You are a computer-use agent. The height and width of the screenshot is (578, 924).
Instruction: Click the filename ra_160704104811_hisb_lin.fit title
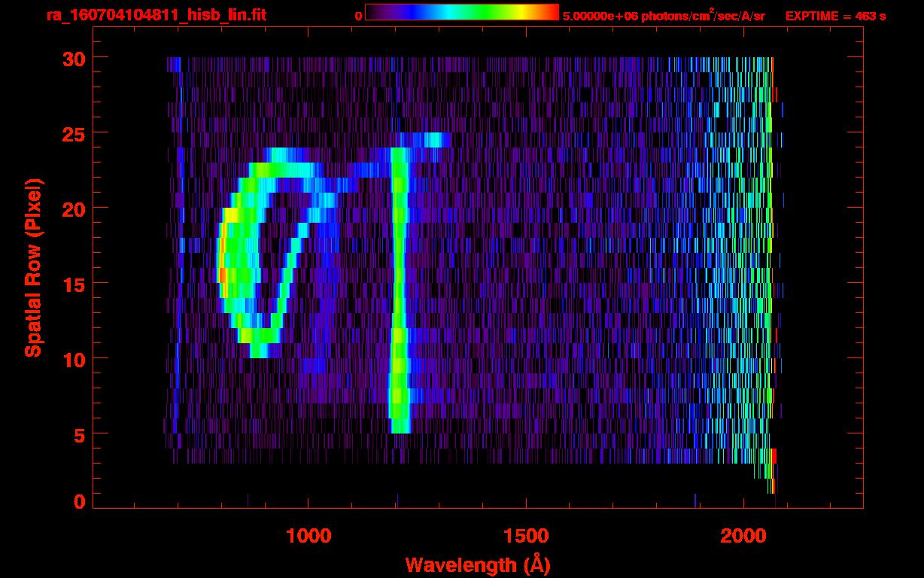tap(156, 14)
